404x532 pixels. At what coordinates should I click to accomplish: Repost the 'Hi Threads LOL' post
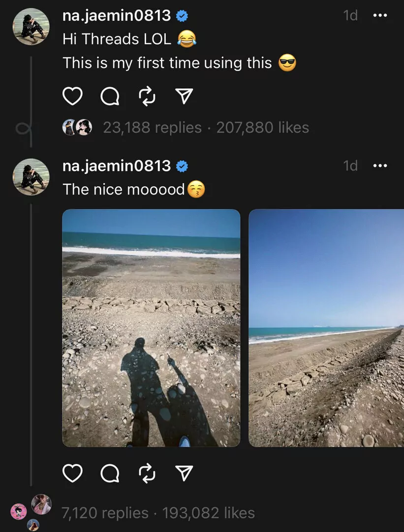[147, 97]
